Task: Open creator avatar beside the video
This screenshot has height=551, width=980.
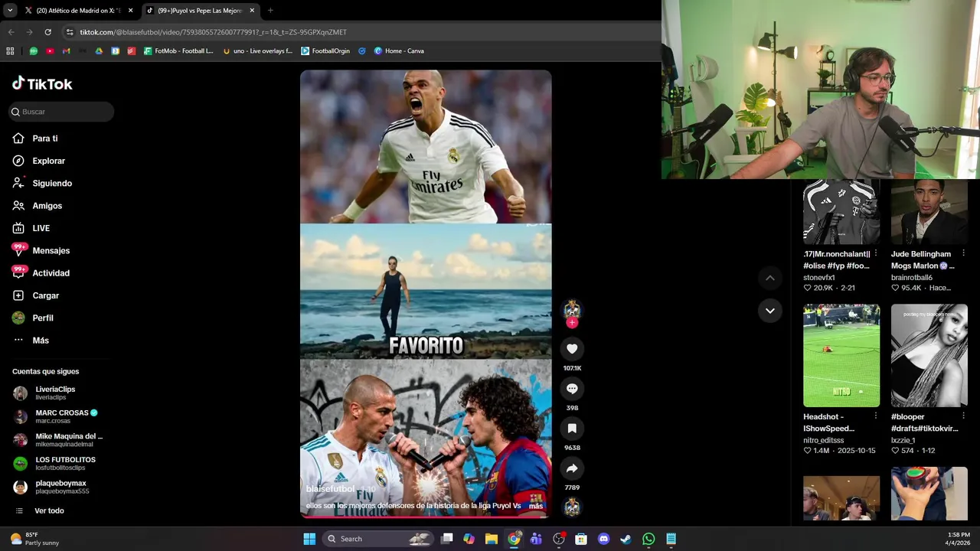Action: tap(572, 309)
